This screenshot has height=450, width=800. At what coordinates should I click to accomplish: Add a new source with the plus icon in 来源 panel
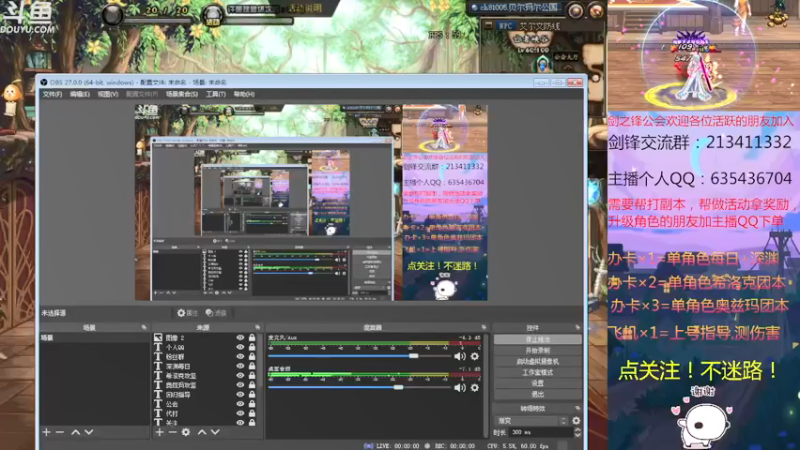tap(159, 432)
